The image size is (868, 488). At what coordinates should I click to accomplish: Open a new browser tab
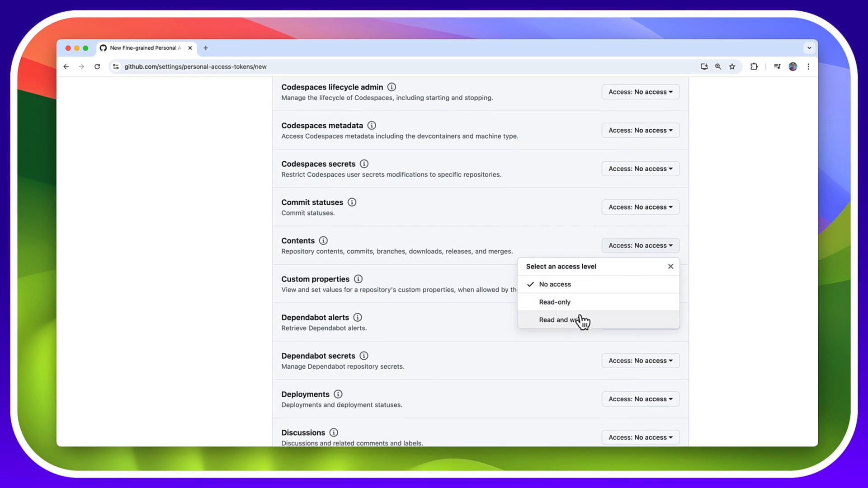206,48
